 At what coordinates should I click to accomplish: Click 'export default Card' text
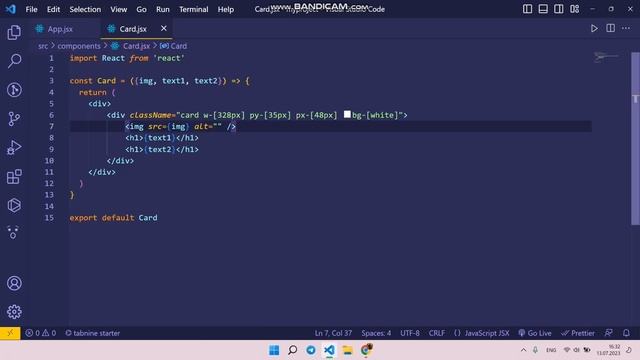point(113,218)
